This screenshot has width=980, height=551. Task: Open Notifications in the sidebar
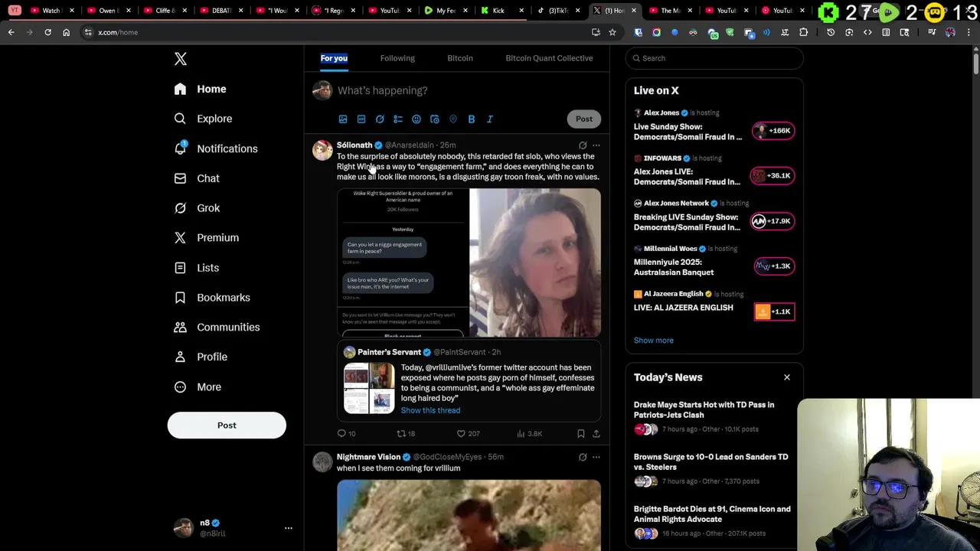pyautogui.click(x=216, y=148)
